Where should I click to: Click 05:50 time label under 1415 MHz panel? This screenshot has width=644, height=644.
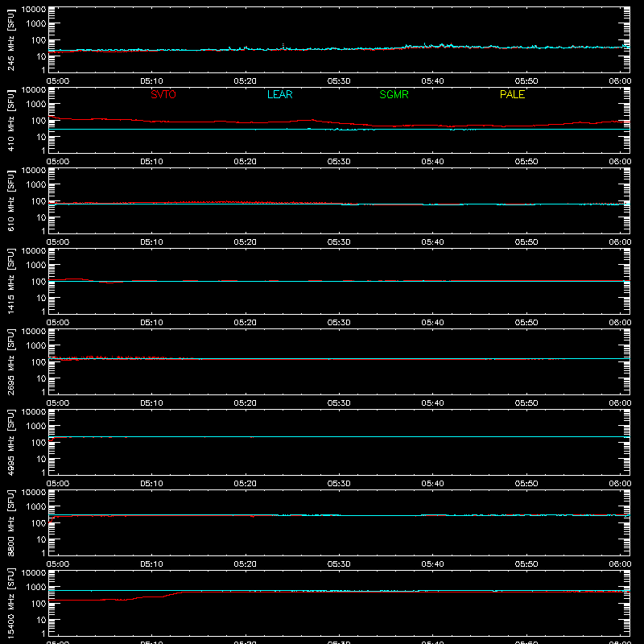pos(526,323)
